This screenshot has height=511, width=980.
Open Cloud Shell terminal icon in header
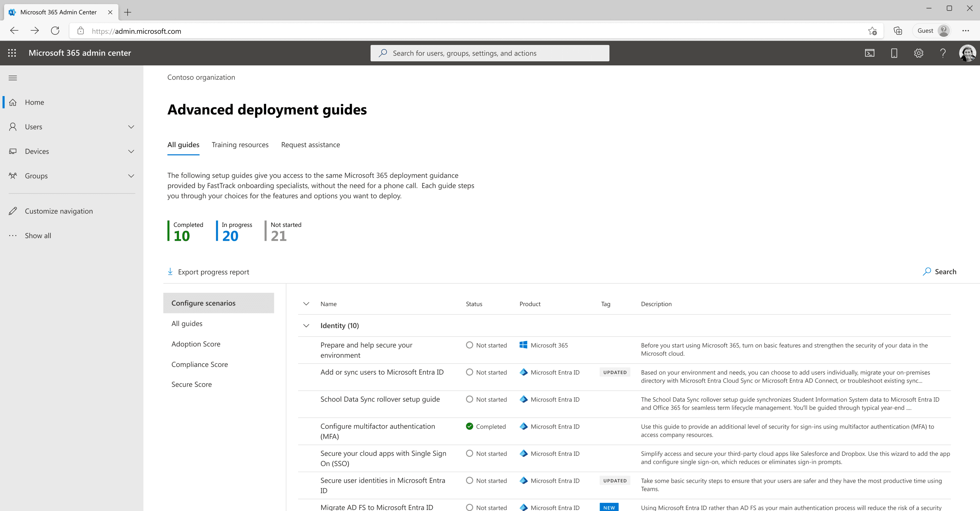[x=870, y=53]
